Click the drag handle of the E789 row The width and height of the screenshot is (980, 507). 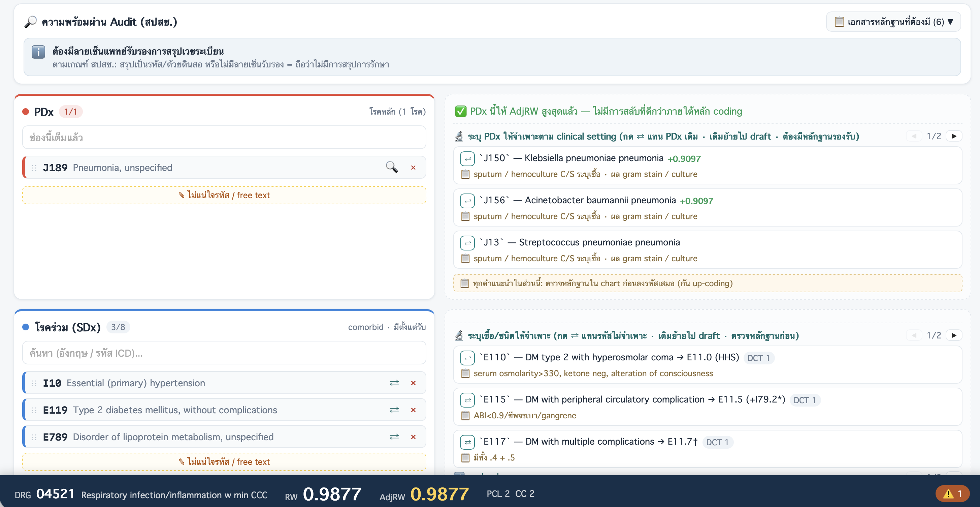(34, 437)
